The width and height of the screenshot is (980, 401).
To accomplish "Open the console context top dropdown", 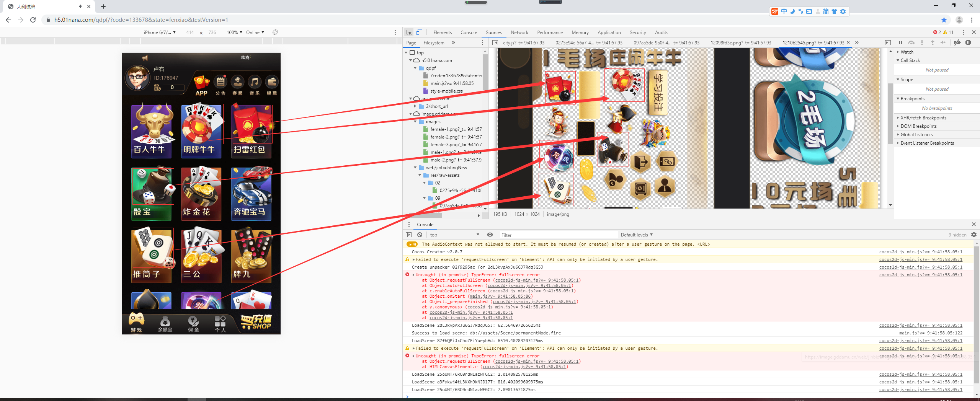I will 454,235.
